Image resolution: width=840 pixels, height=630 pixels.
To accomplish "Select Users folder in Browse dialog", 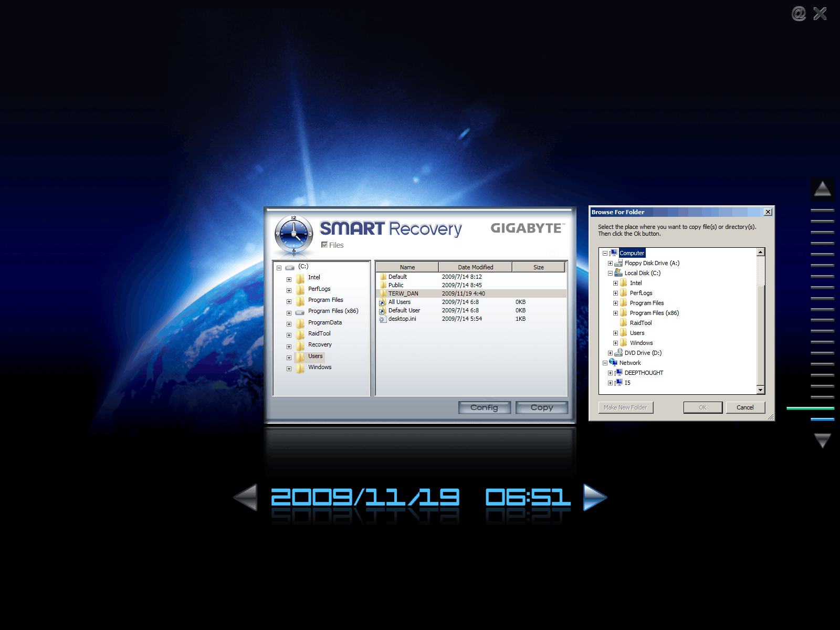I will (x=637, y=333).
